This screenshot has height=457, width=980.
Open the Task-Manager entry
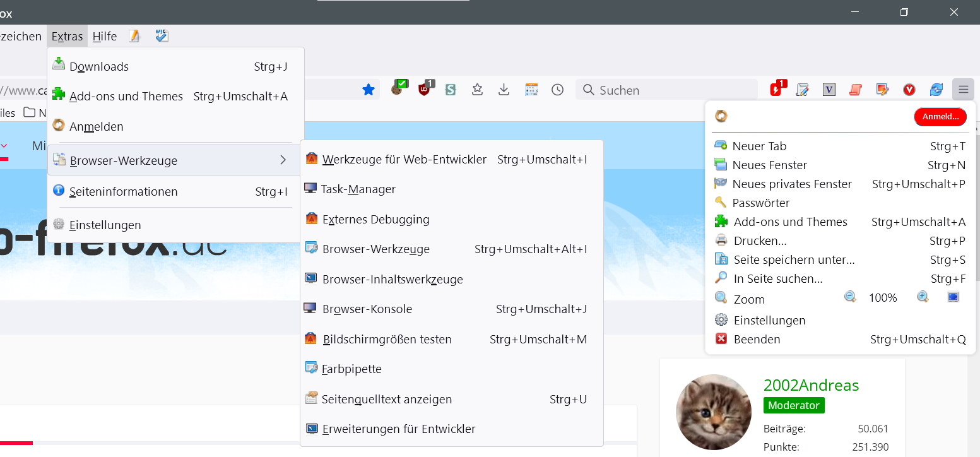pyautogui.click(x=452, y=189)
